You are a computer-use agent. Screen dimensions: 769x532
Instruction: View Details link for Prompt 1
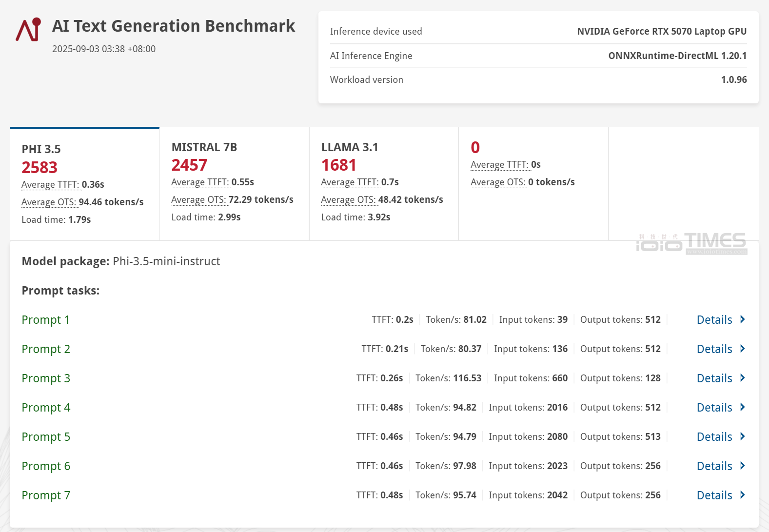coord(714,320)
